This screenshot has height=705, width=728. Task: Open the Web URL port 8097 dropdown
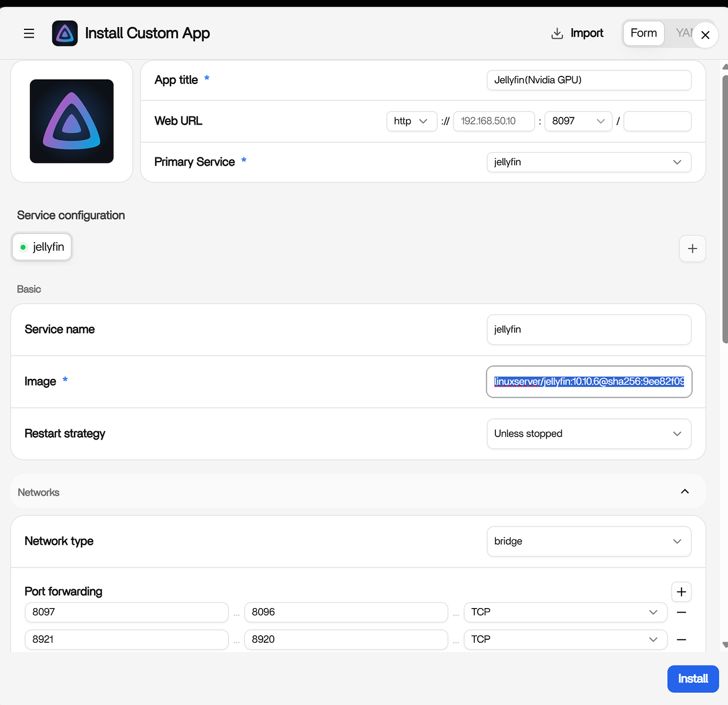pos(578,121)
